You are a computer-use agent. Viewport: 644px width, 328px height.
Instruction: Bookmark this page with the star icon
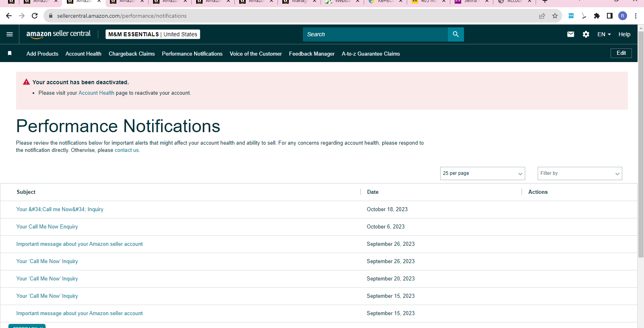555,16
